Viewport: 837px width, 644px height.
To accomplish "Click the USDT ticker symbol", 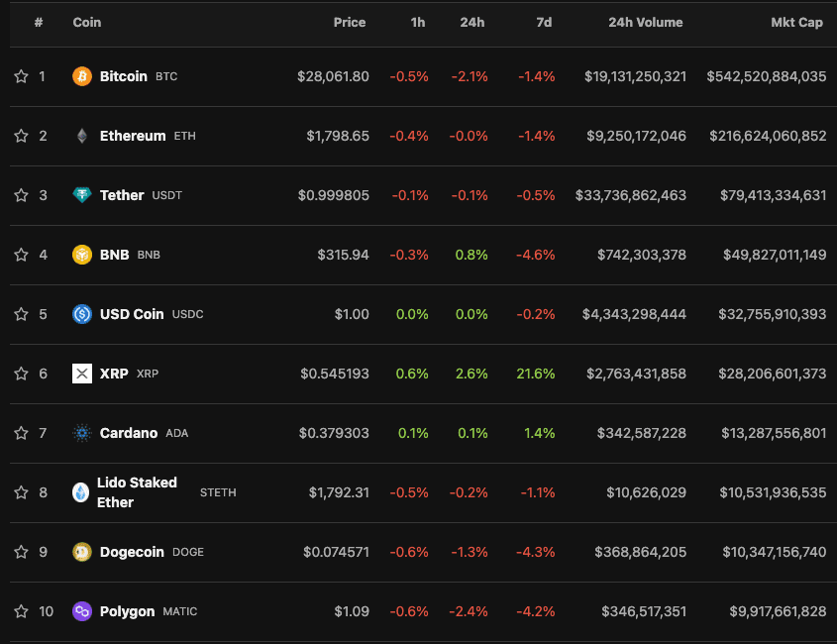I will [167, 195].
